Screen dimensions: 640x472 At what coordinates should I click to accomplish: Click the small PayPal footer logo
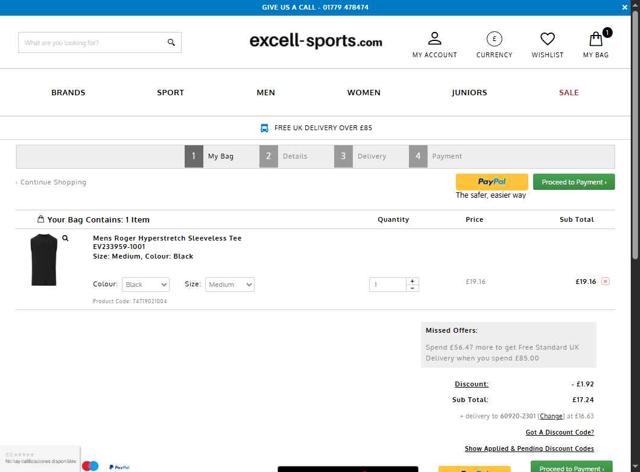[x=119, y=467]
